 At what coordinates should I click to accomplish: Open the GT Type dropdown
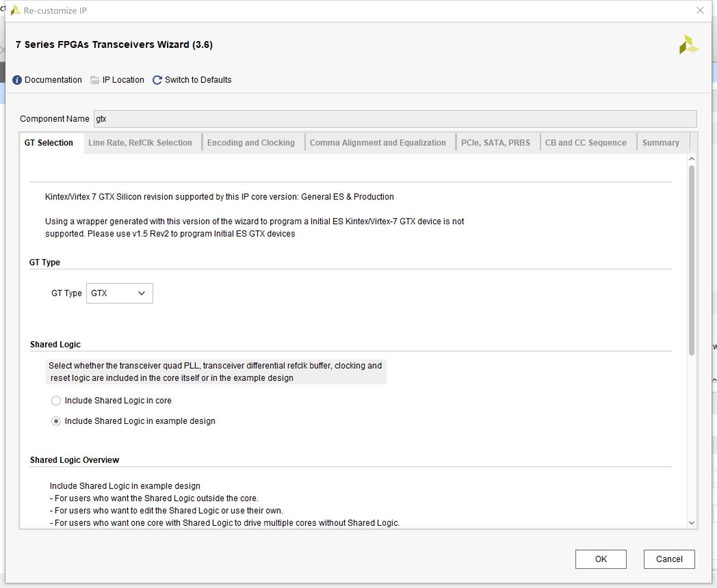click(119, 293)
